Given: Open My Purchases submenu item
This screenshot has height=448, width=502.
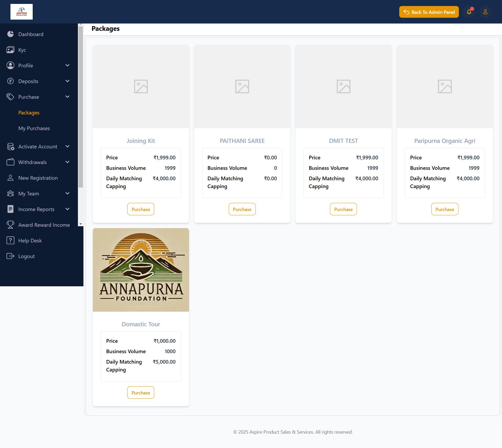Looking at the screenshot, I should pyautogui.click(x=34, y=128).
